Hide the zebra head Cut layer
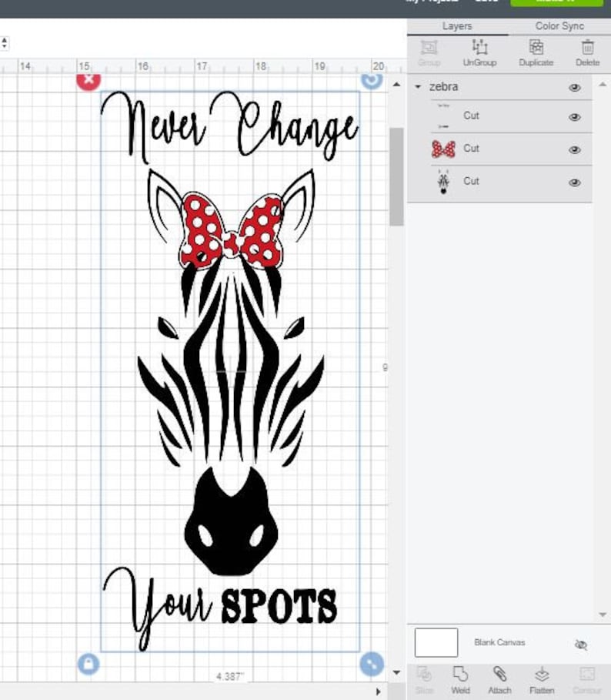The height and width of the screenshot is (700, 611). (574, 183)
